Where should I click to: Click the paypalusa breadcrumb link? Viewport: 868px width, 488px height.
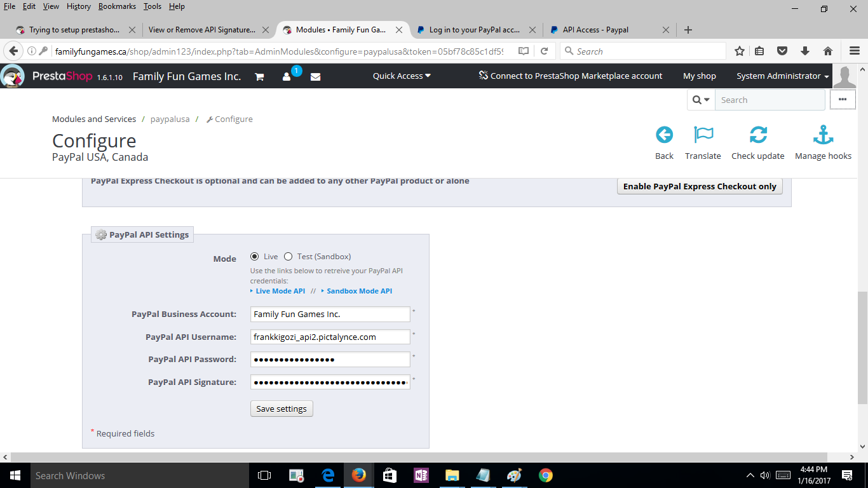tap(170, 119)
